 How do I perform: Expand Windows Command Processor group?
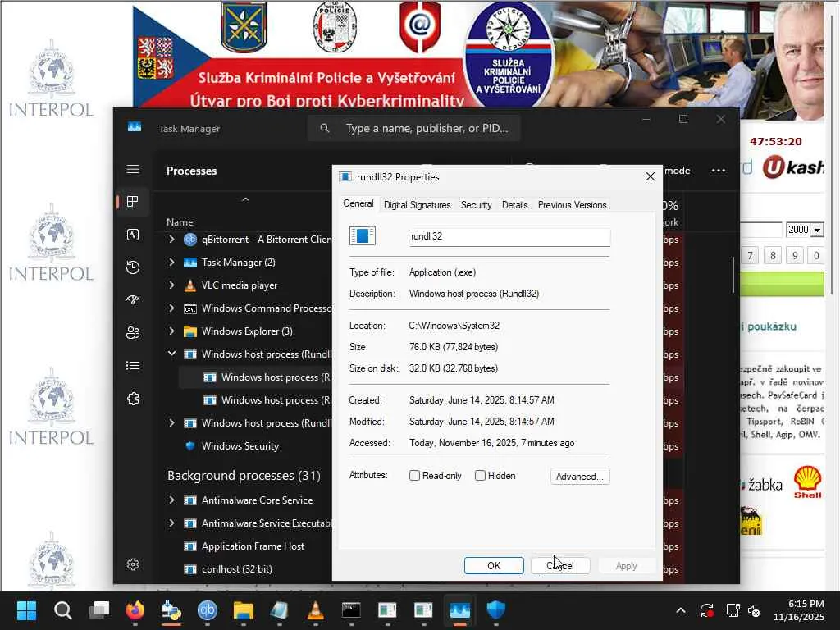tap(171, 308)
